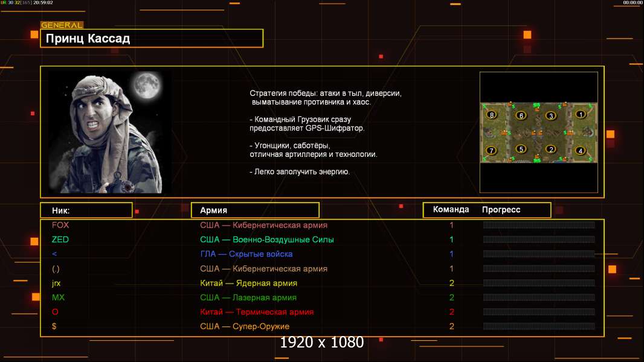Select start position 5 on the minimap
This screenshot has height=362, width=644.
tap(521, 149)
